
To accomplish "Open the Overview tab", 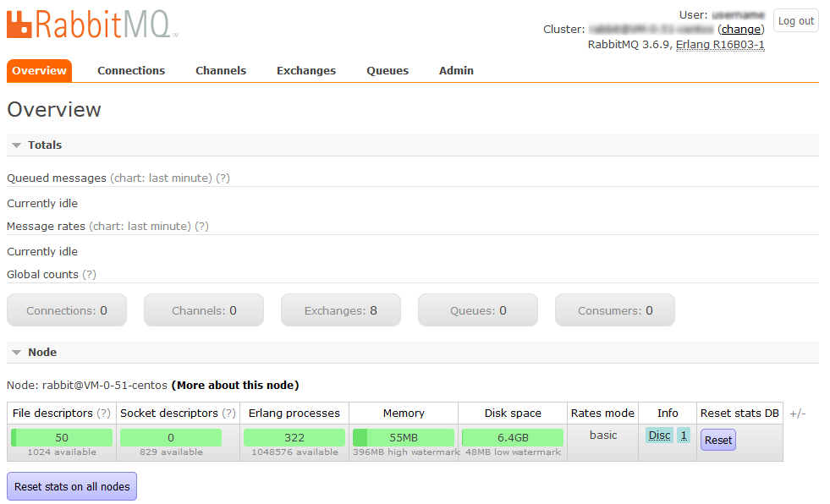I will tap(39, 71).
